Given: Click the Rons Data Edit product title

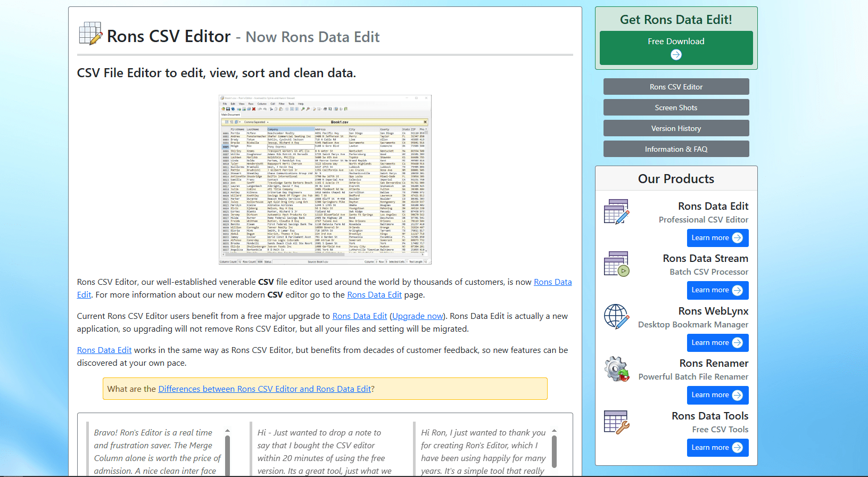Looking at the screenshot, I should 713,206.
